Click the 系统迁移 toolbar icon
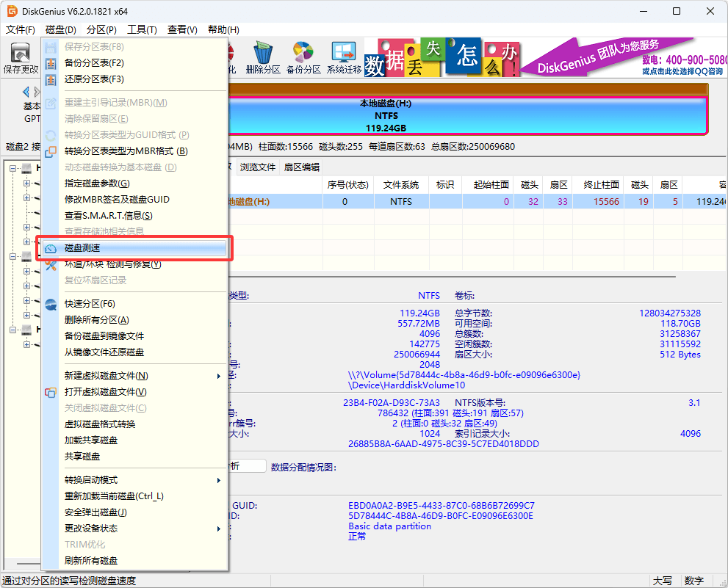Viewport: 728px width, 588px height. (x=344, y=58)
